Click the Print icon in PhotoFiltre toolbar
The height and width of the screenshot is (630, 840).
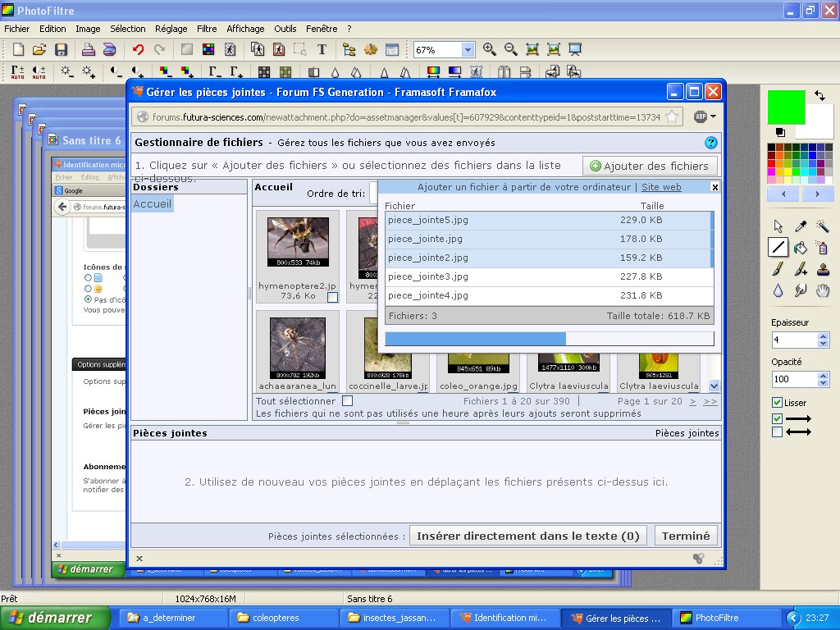coord(88,50)
